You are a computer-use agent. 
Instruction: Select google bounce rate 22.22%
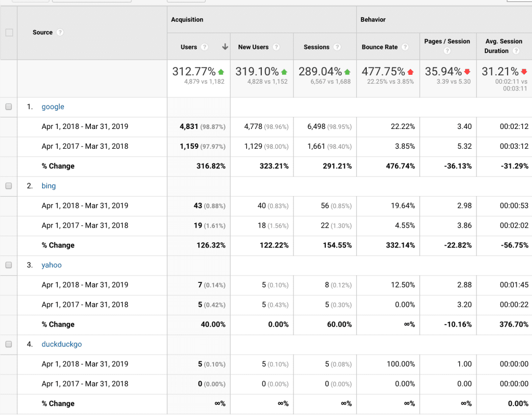click(403, 126)
